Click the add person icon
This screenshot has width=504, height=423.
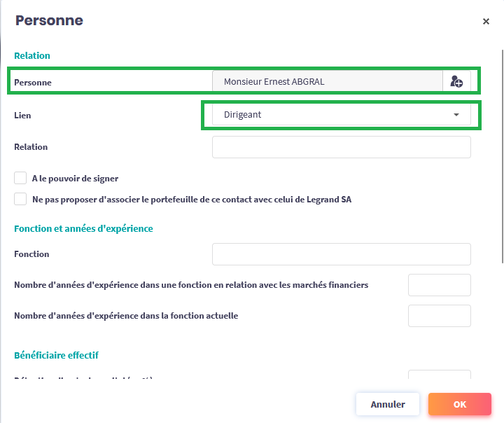point(456,82)
